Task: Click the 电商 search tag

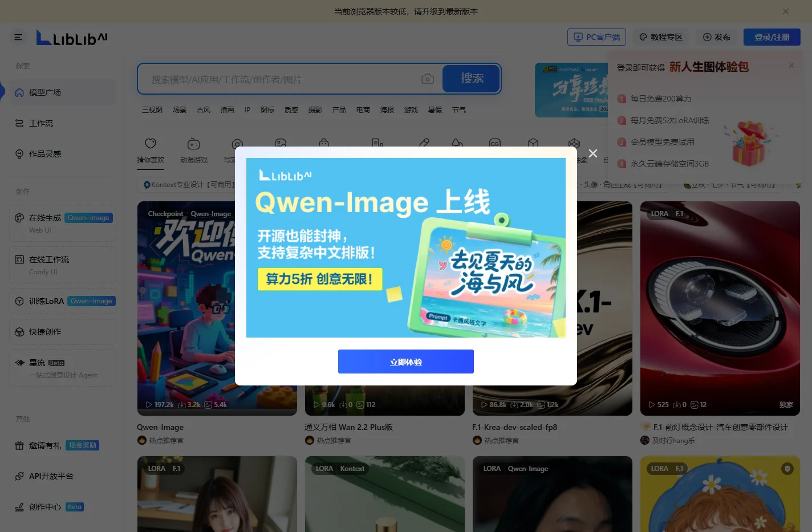Action: click(363, 110)
